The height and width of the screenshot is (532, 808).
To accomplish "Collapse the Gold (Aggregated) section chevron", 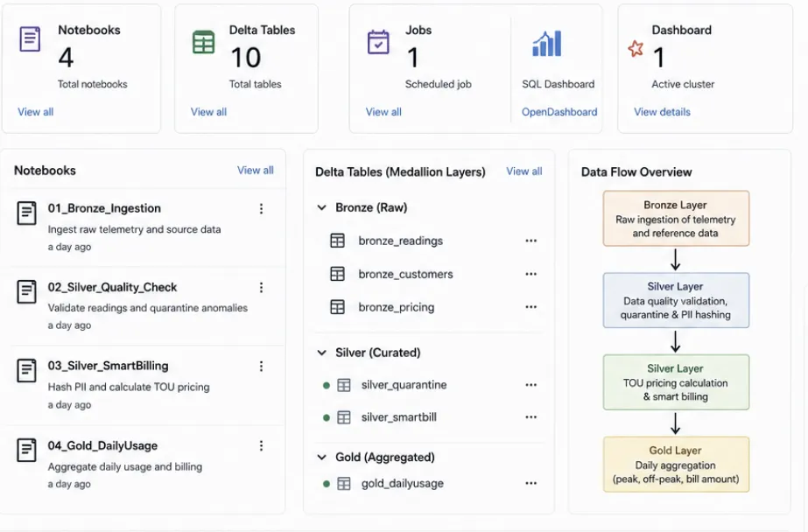I will click(x=322, y=458).
